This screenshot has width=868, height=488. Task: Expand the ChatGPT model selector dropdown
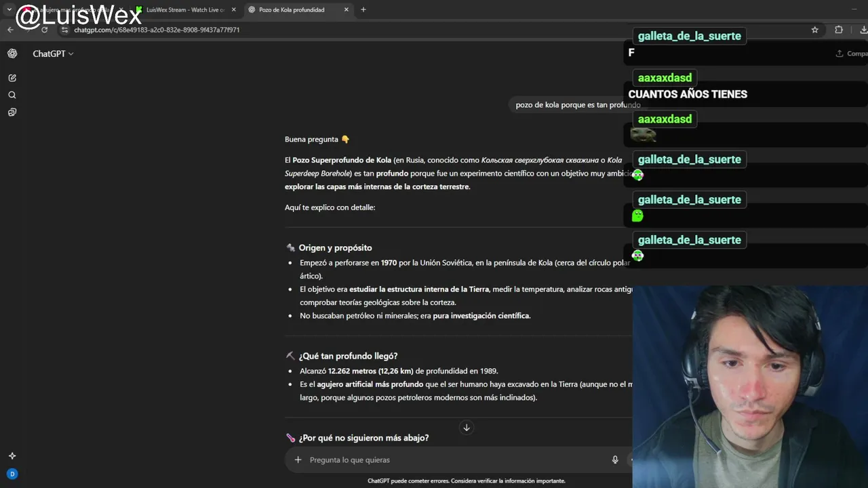(x=53, y=54)
